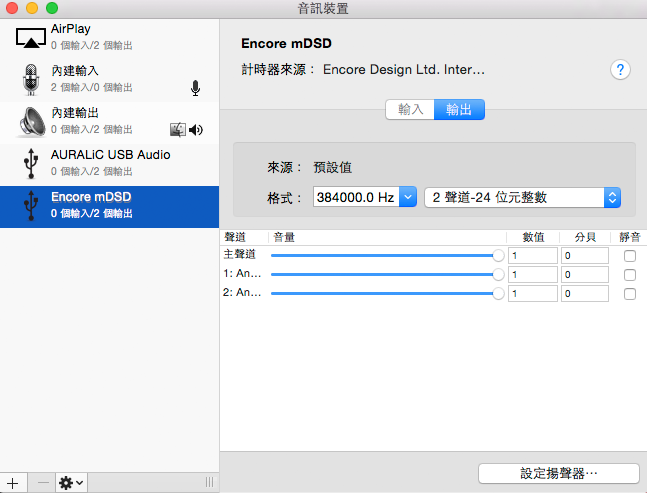The height and width of the screenshot is (493, 647).
Task: Click the channel 2: An… volume slider
Action: pos(387,294)
